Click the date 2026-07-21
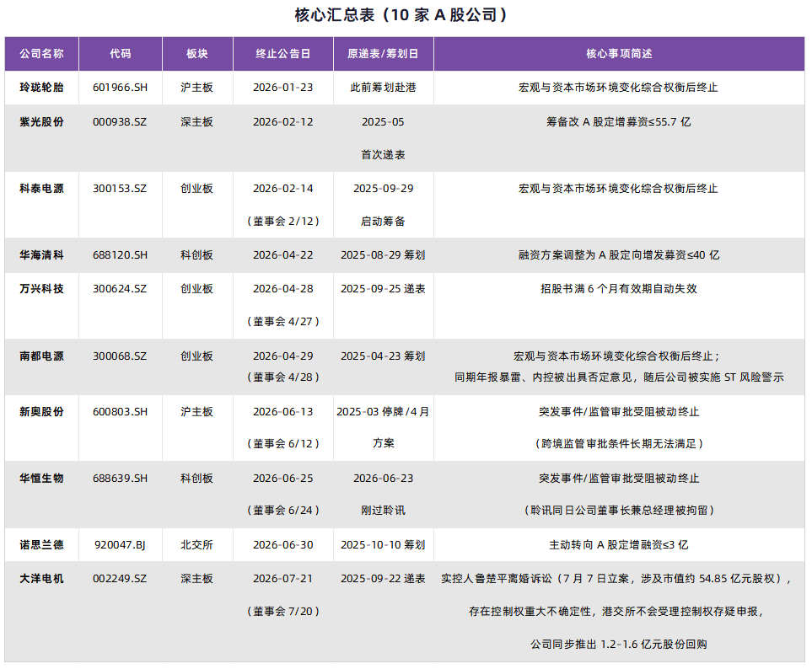 (283, 579)
